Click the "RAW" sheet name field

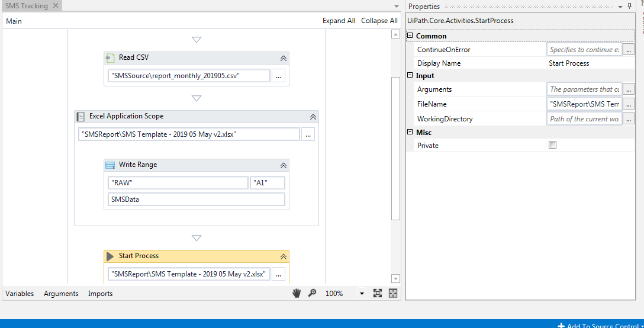coord(178,183)
